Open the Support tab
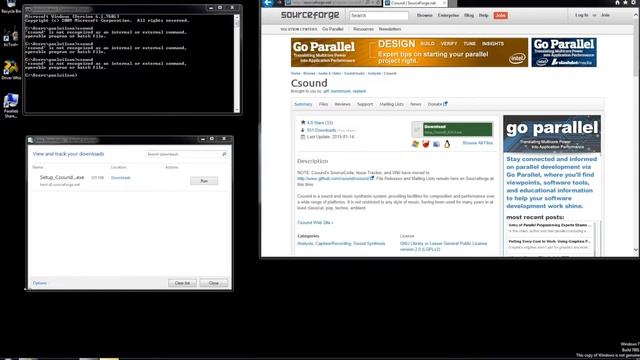 [x=365, y=104]
